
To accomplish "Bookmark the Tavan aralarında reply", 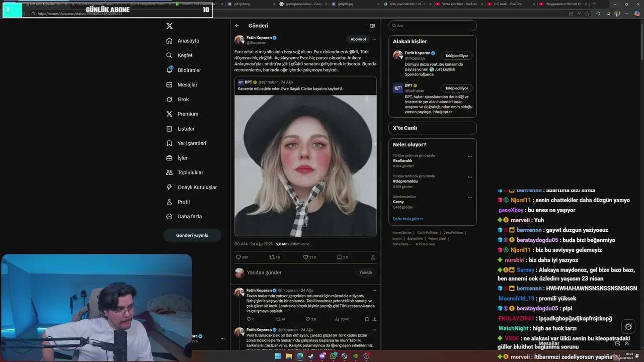I will click(x=366, y=319).
